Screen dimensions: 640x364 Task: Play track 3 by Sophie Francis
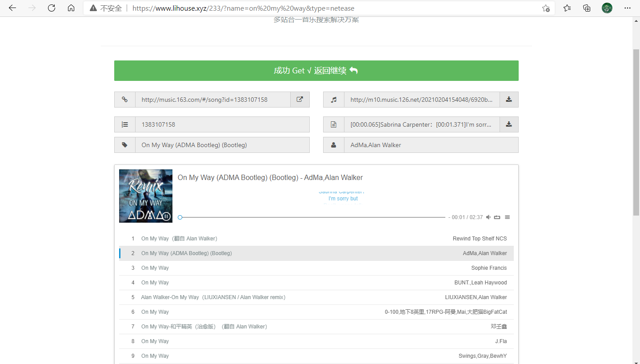[x=316, y=268]
